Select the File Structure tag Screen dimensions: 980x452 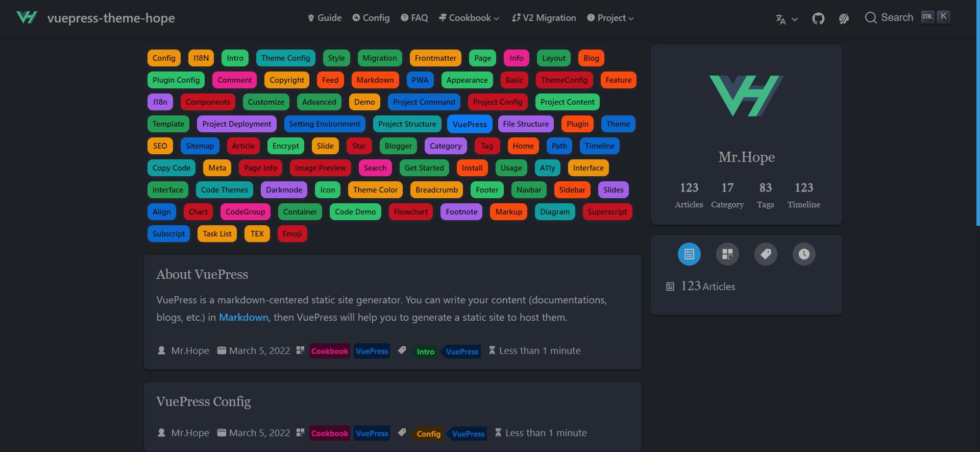(x=526, y=124)
